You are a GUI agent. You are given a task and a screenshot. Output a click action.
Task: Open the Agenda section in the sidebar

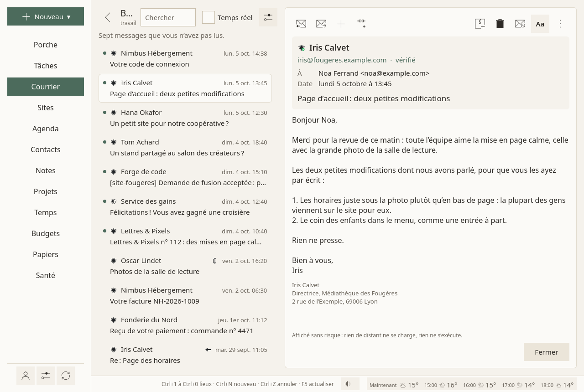point(46,129)
